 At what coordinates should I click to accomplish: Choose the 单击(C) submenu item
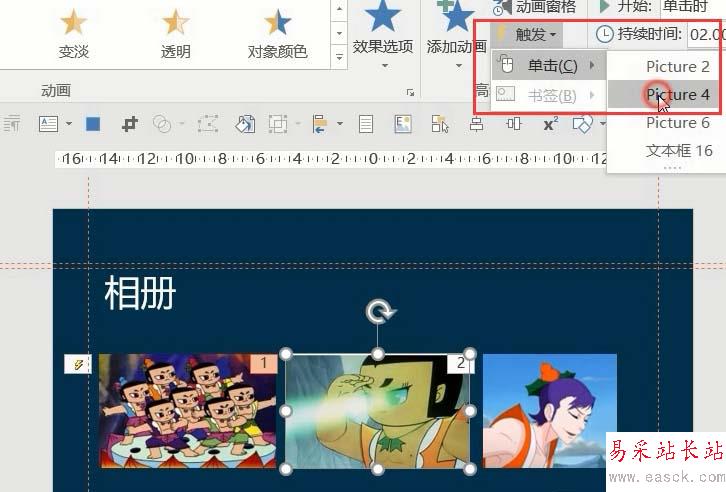coord(548,66)
